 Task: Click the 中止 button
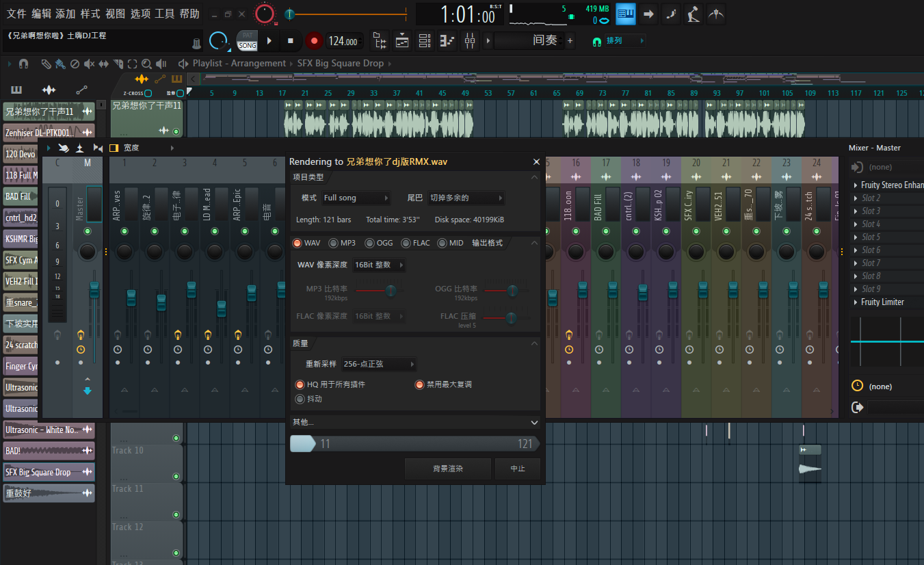tap(518, 469)
